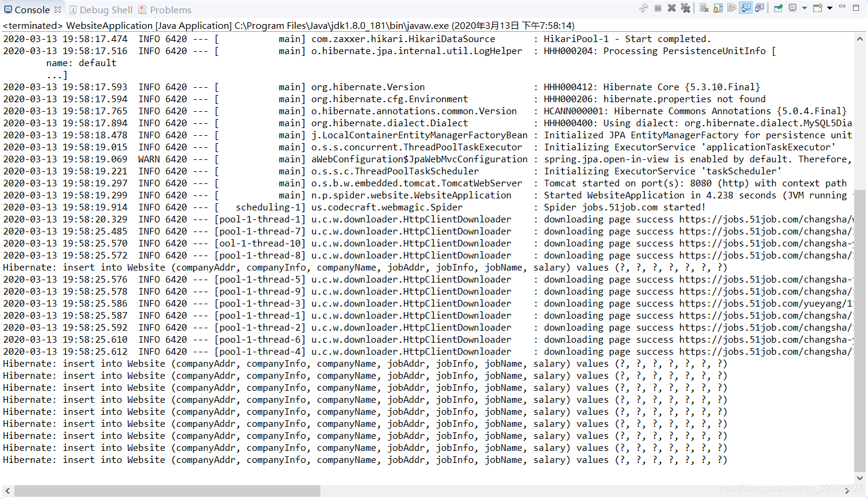Click 'Hibernate Commons Annotations {5.0.4.Final}' text
This screenshot has width=868, height=499.
(730, 111)
